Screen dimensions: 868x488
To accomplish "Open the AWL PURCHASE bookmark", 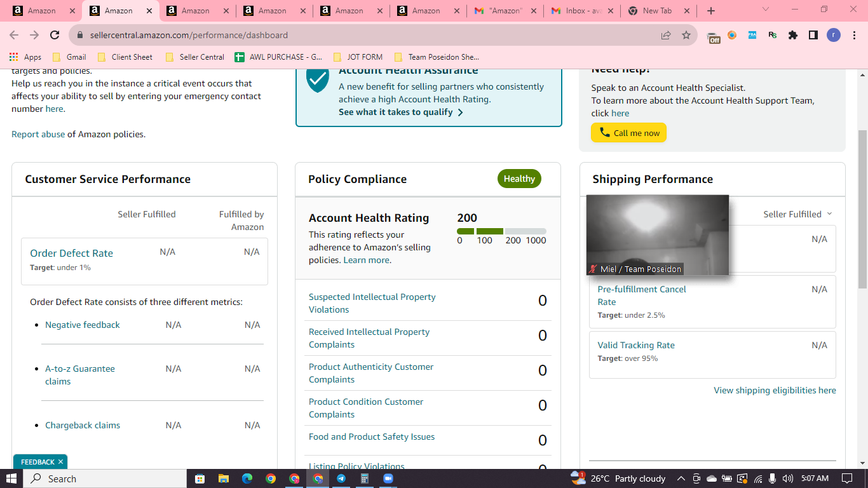I will tap(278, 57).
